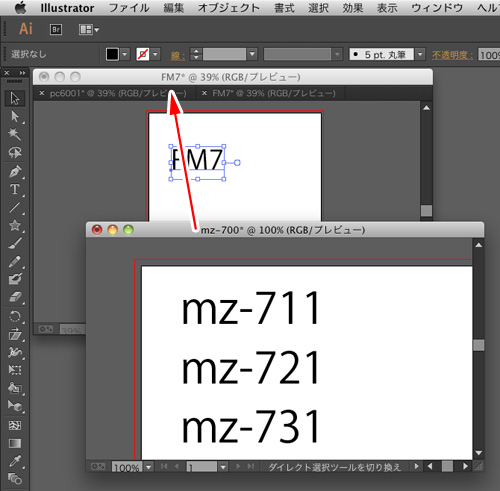The width and height of the screenshot is (500, 491).
Task: Open the fill color dropdown arrow
Action: coord(125,54)
